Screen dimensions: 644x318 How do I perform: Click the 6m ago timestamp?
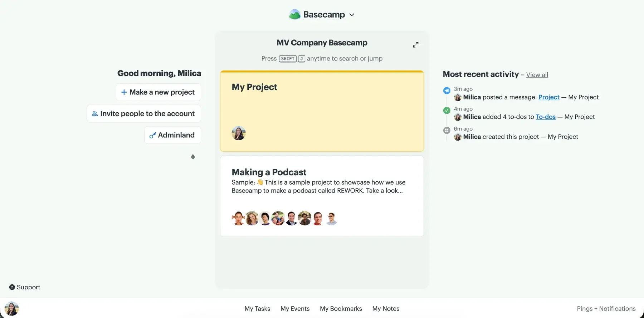pos(463,129)
